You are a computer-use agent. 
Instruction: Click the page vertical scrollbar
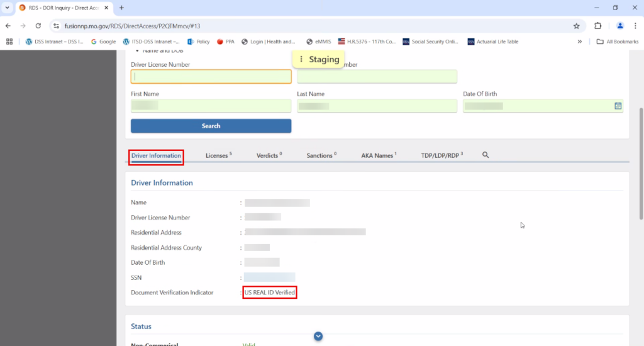[641, 164]
